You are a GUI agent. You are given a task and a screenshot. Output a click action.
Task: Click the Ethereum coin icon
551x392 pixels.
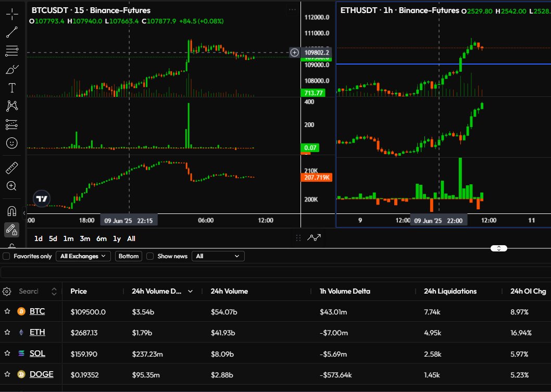(21, 332)
